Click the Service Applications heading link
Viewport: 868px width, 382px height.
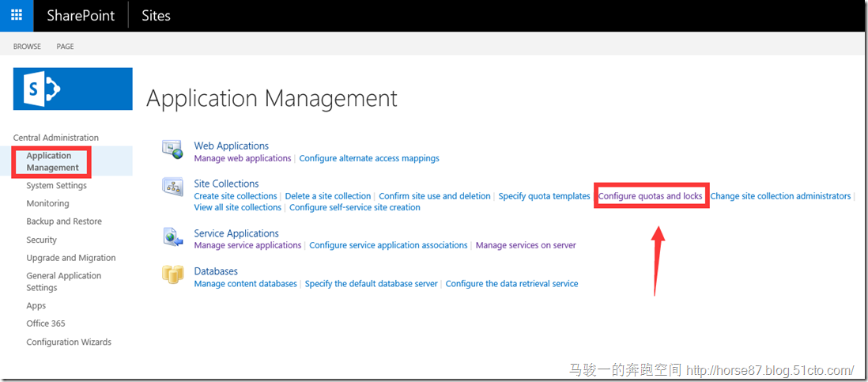click(x=236, y=233)
